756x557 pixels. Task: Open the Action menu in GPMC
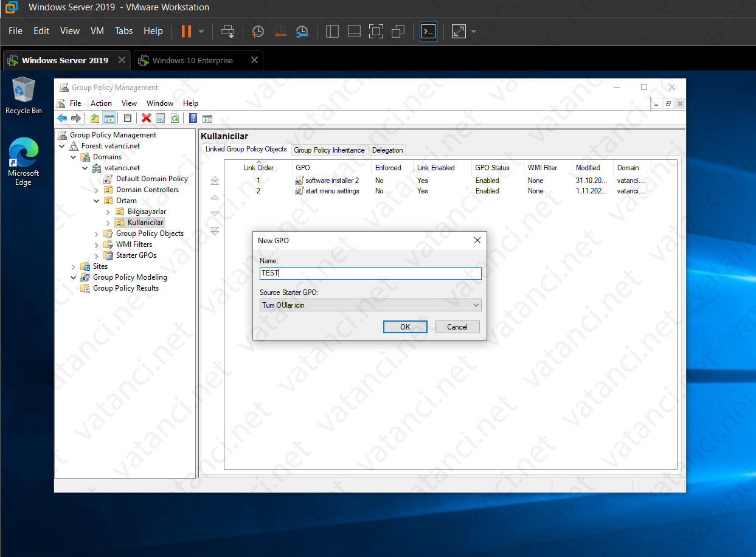(x=101, y=103)
